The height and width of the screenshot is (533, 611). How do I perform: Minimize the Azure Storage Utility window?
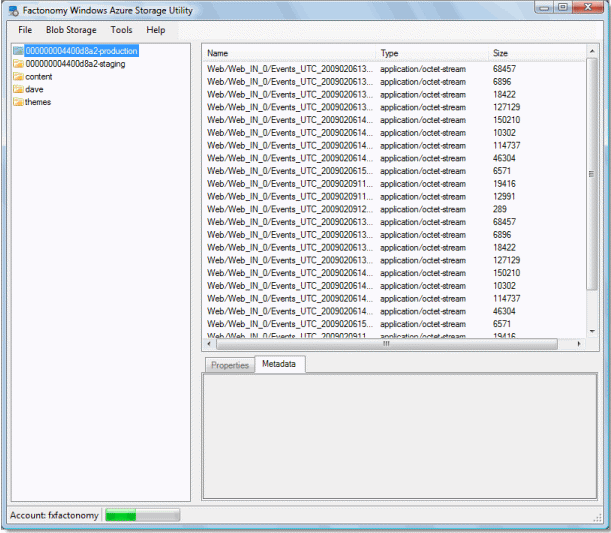click(544, 7)
